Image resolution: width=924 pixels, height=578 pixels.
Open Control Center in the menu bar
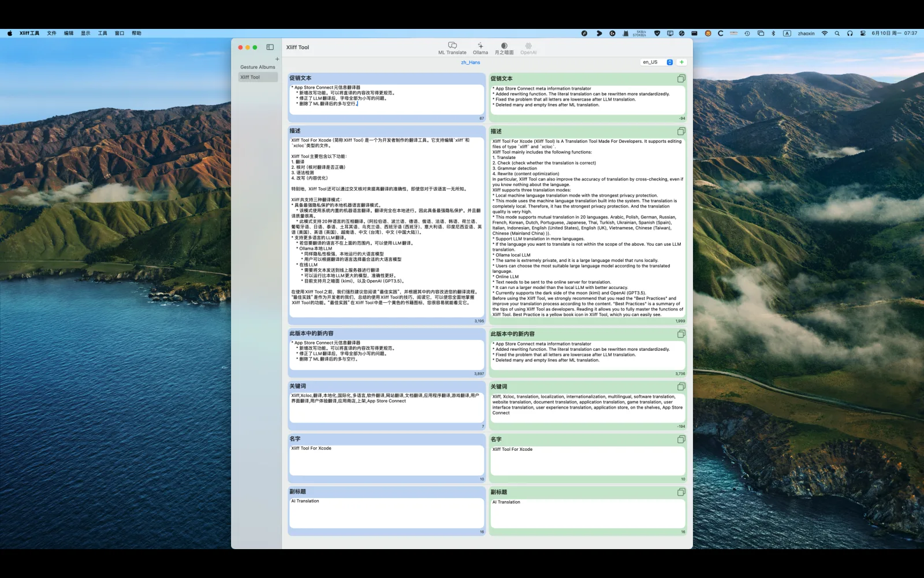pyautogui.click(x=863, y=34)
